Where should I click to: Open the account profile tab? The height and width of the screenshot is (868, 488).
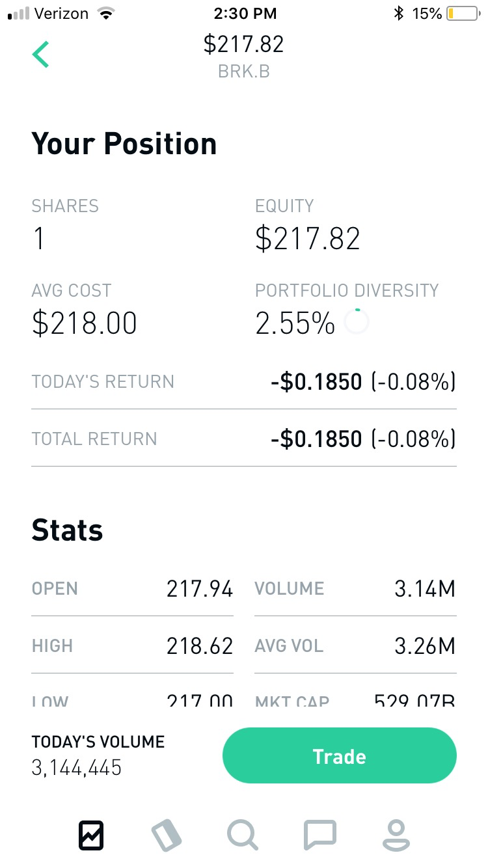396,835
